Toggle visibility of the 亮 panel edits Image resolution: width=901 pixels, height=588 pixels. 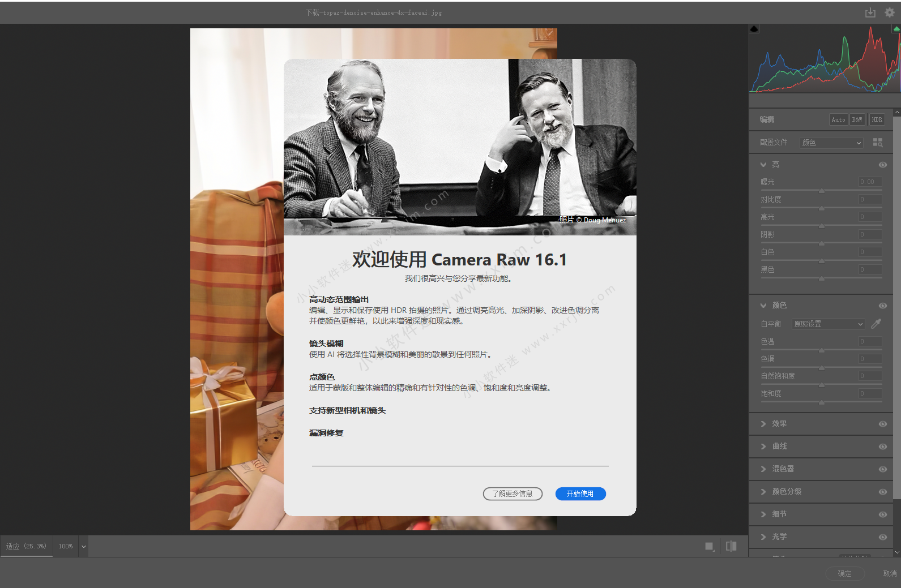coord(882,165)
